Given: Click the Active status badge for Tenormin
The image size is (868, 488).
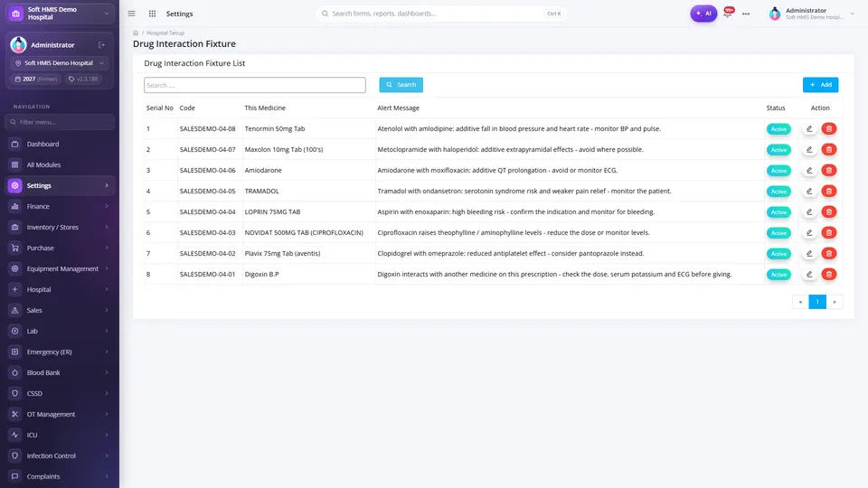Looking at the screenshot, I should [x=778, y=129].
